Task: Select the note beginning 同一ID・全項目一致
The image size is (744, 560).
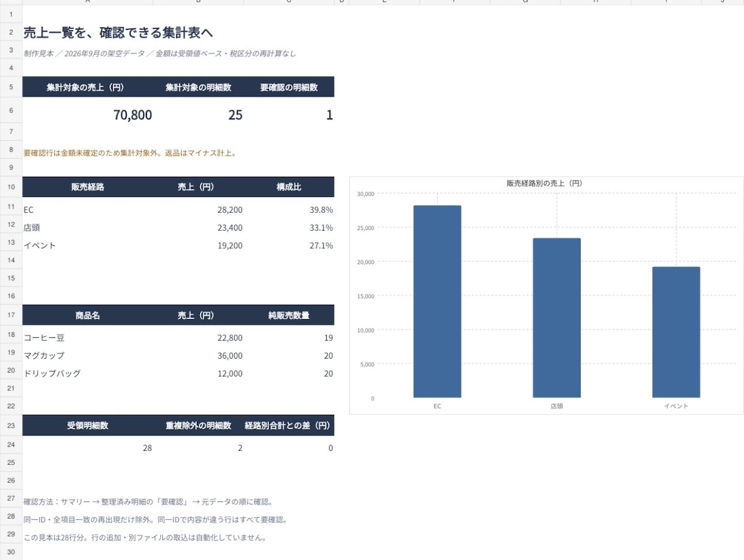Action: click(155, 520)
